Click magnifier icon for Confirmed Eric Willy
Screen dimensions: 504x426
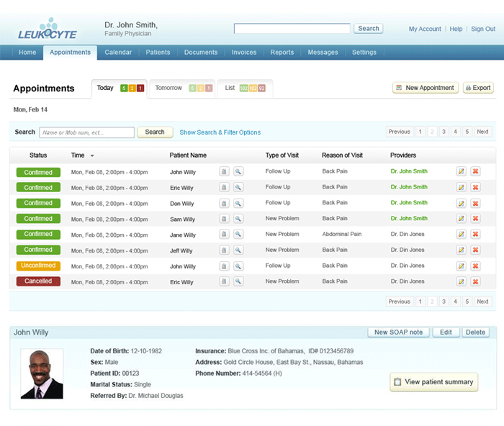[238, 187]
